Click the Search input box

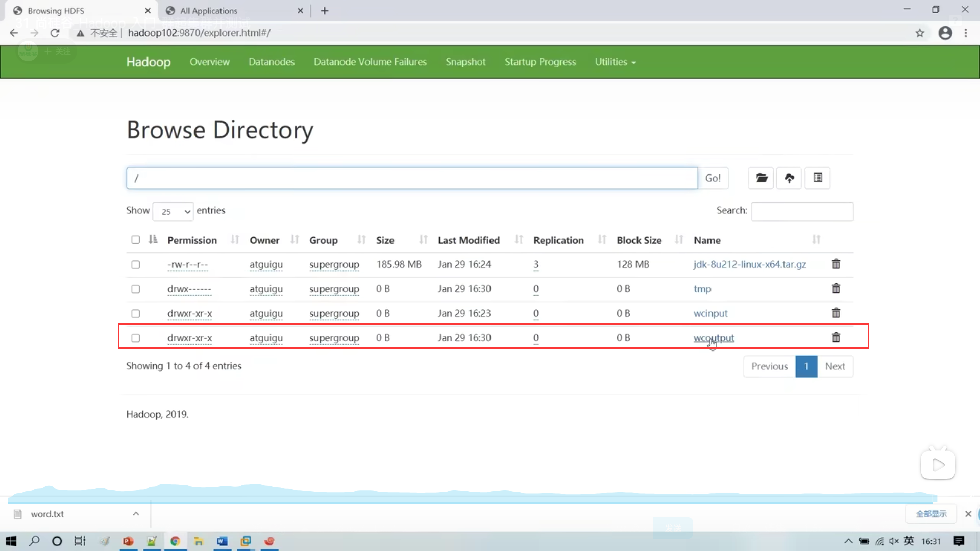[x=802, y=211]
